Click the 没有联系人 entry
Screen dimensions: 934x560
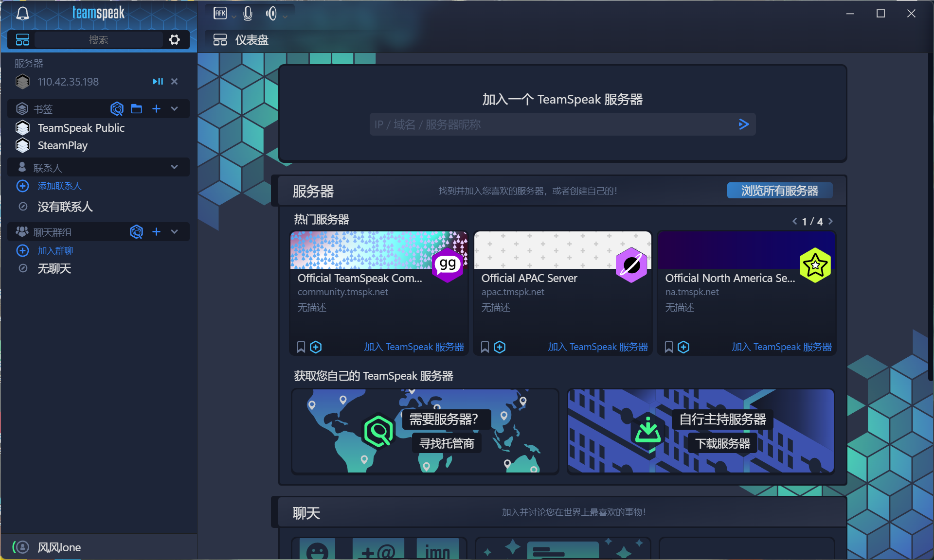(65, 207)
